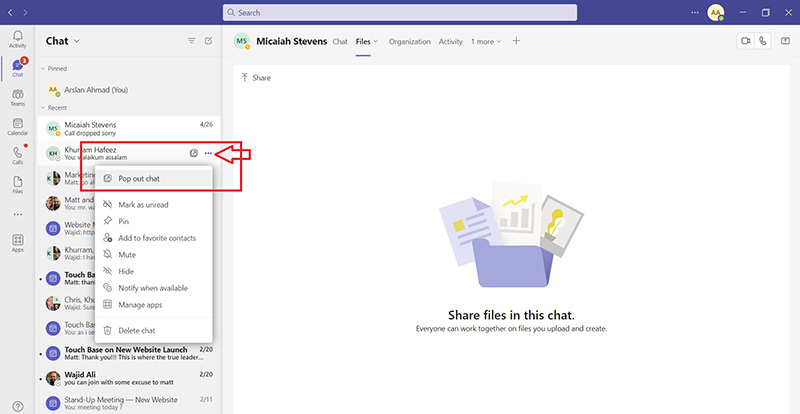800x414 pixels.
Task: Open Settings and more ellipsis in title bar
Action: click(x=695, y=12)
